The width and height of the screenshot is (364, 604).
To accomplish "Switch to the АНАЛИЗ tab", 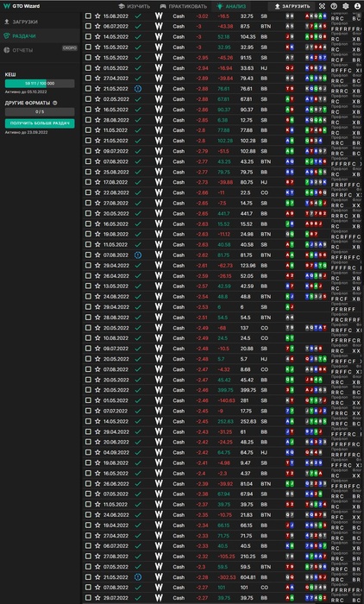I will coord(231,6).
